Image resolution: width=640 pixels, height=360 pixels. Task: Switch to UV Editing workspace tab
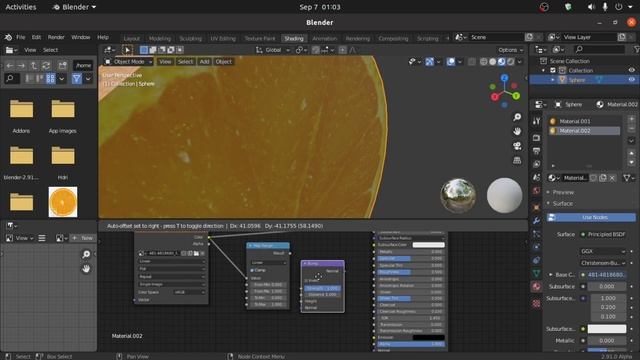click(223, 38)
